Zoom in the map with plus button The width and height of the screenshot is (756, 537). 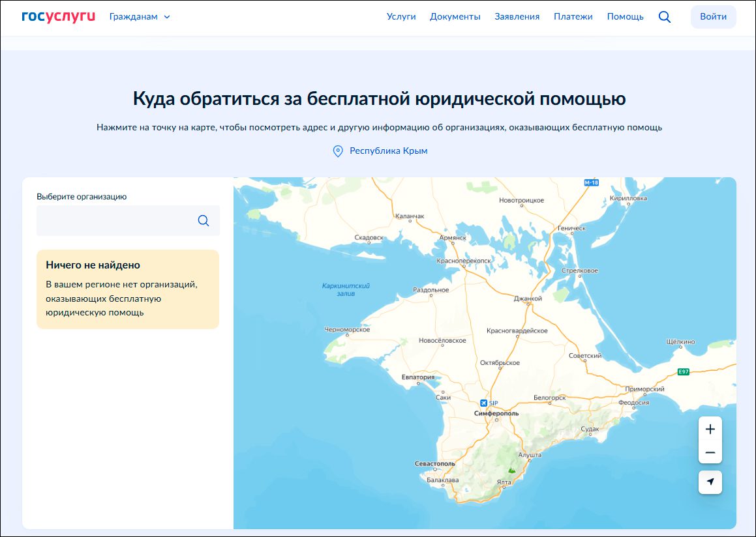[x=710, y=429]
